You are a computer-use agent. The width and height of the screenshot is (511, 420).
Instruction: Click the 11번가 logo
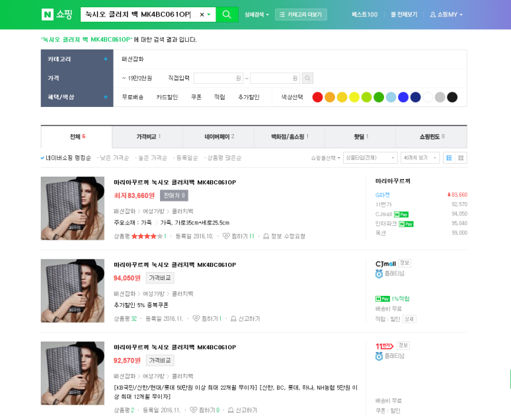385,346
